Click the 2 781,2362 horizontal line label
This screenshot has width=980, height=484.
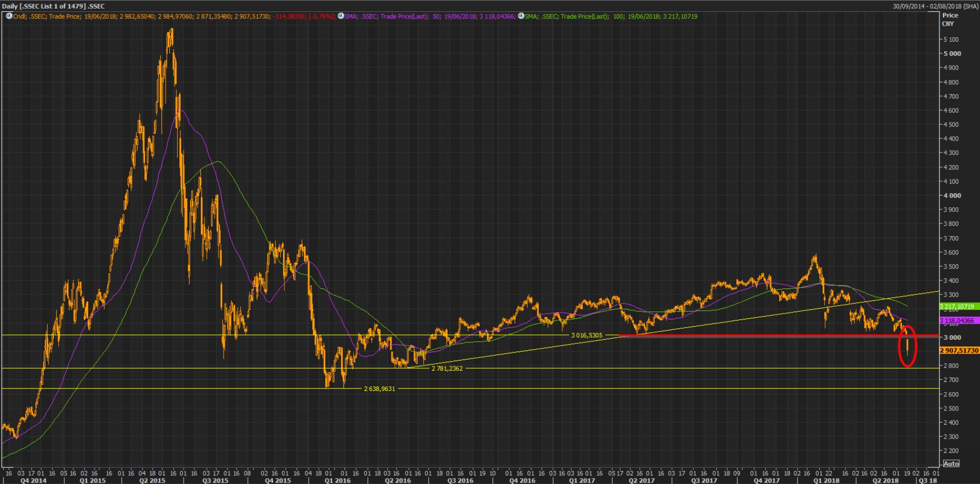(447, 369)
